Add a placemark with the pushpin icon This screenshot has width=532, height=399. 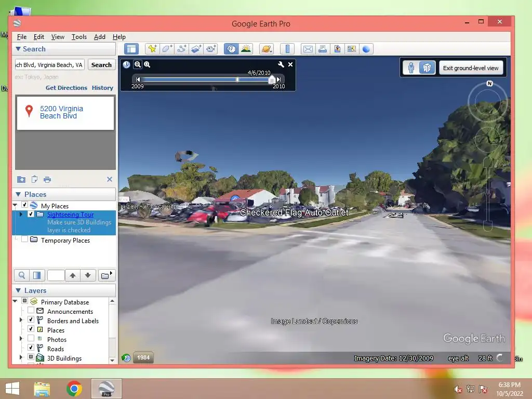152,49
